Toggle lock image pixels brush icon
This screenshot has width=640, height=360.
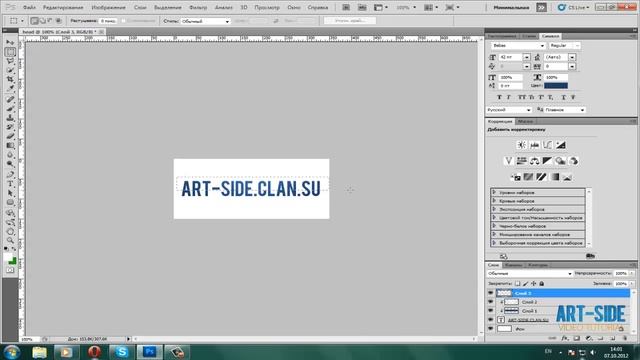coord(526,283)
